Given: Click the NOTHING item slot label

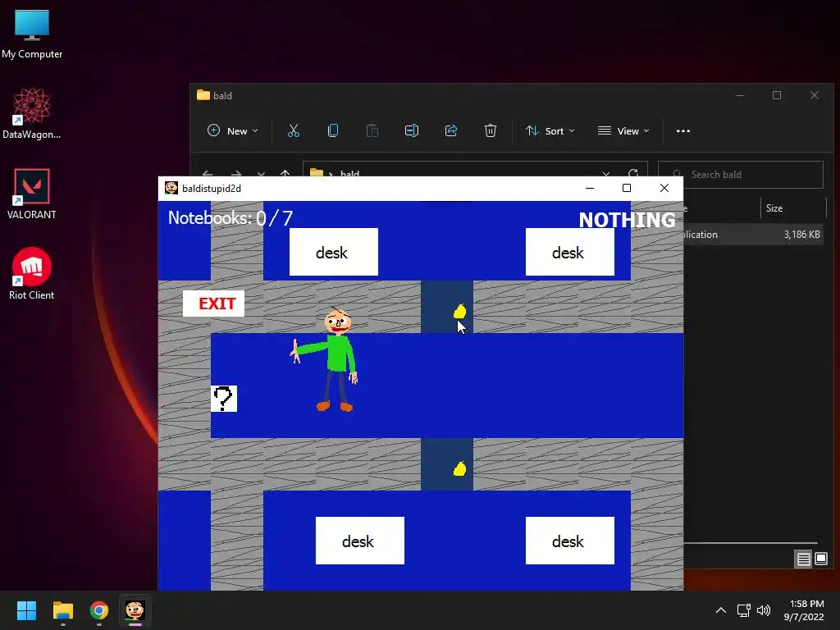Looking at the screenshot, I should (x=627, y=220).
